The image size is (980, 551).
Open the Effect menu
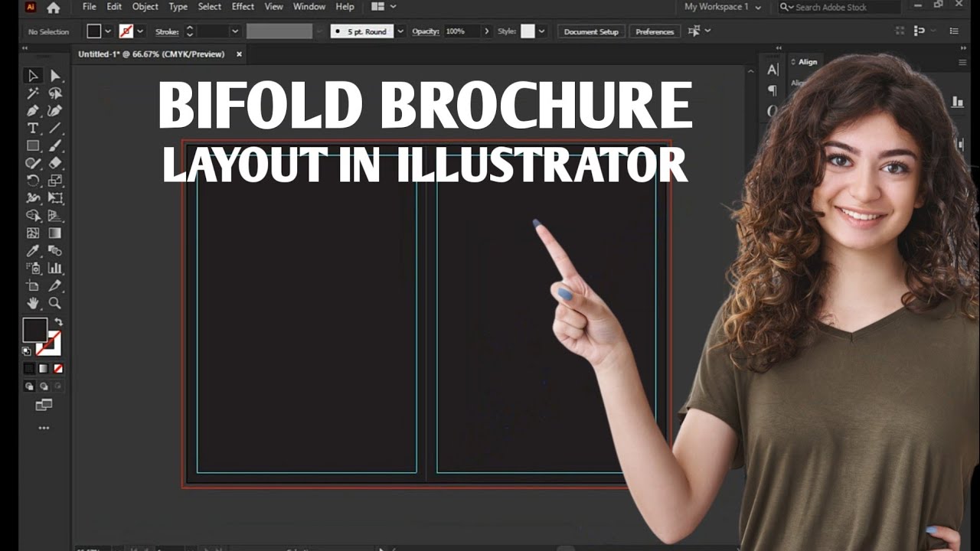coord(243,6)
